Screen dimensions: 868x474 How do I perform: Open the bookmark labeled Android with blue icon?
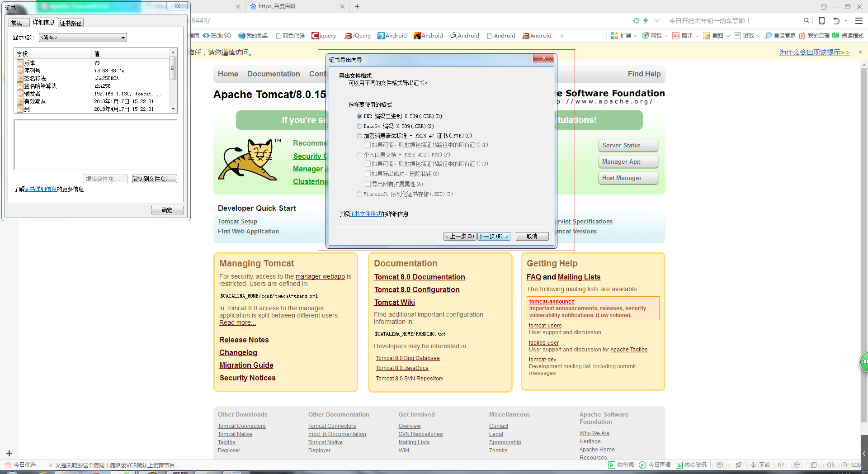click(392, 36)
